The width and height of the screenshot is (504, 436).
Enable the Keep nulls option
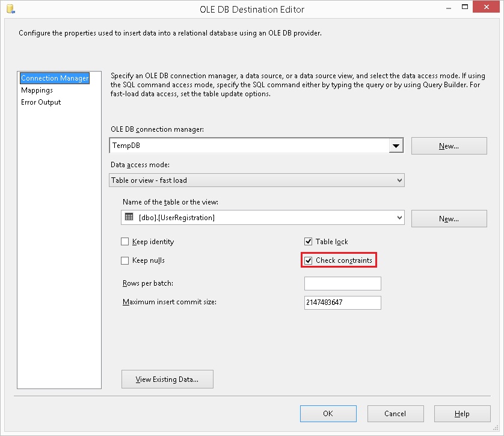pos(125,260)
